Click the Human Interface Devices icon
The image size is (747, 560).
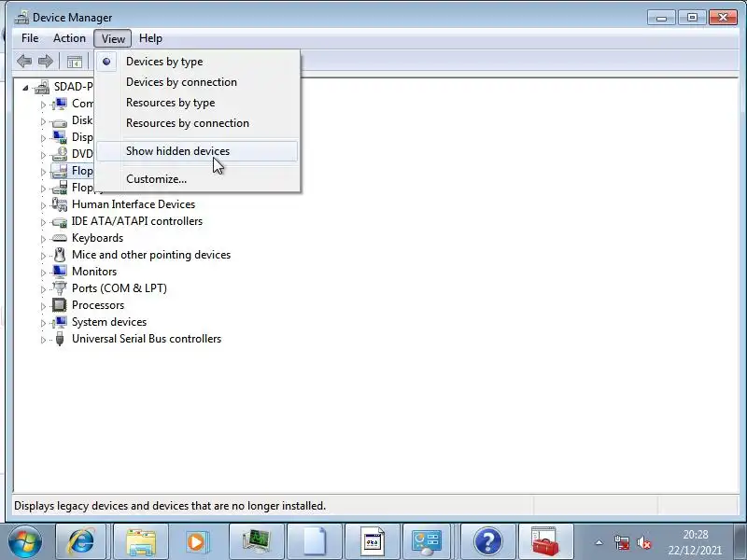coord(60,204)
